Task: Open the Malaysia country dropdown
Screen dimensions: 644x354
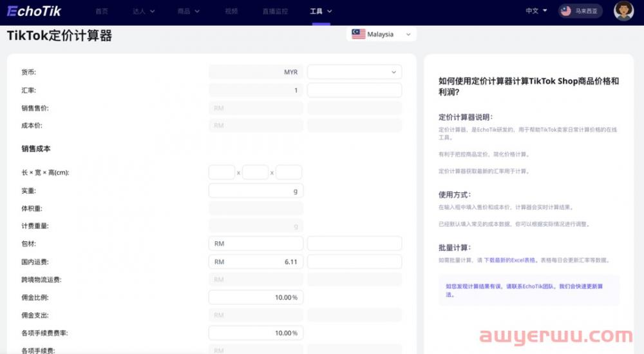Action: tap(381, 34)
